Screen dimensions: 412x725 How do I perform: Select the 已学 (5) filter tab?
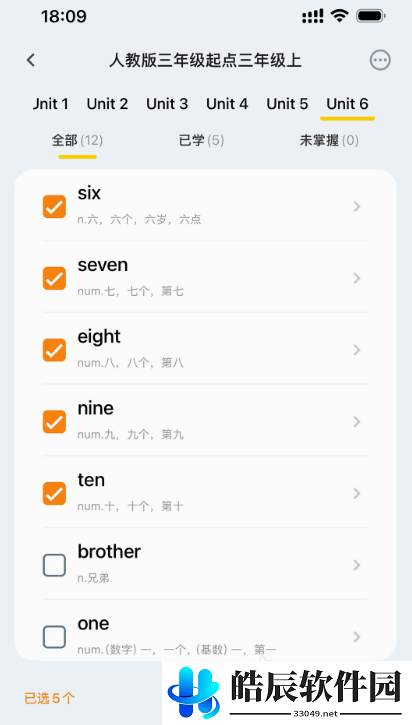[201, 141]
